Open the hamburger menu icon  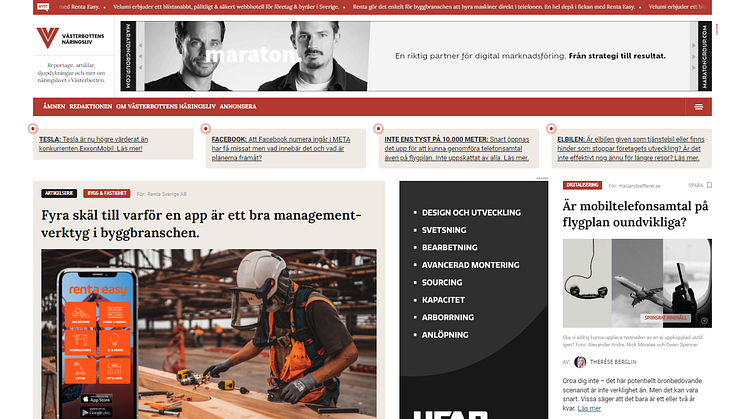[x=698, y=107]
